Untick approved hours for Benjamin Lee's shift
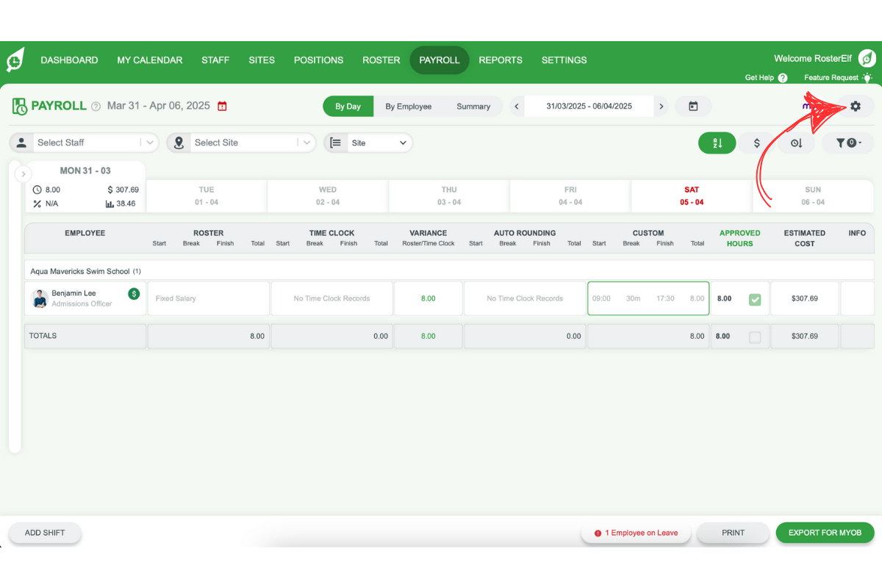 754,298
